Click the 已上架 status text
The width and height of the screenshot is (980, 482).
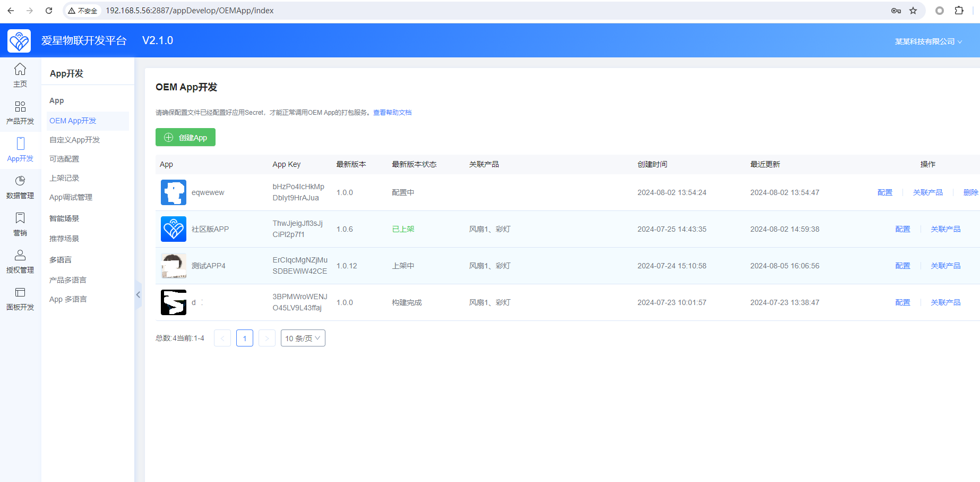tap(403, 229)
